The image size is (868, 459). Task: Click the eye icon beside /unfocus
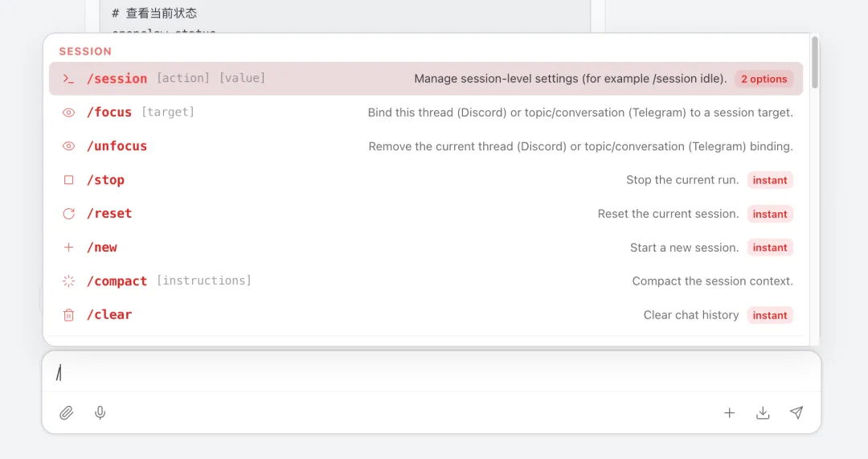click(x=69, y=146)
